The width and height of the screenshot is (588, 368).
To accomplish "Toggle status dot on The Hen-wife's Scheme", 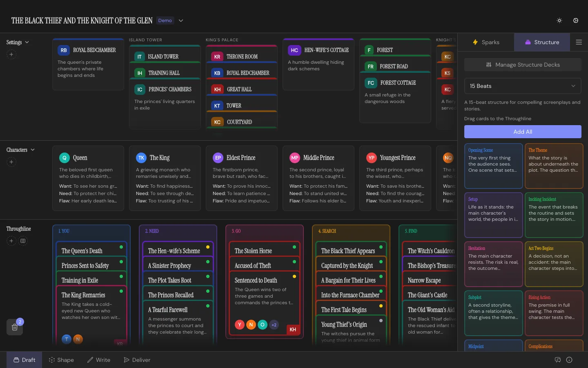I will (208, 247).
